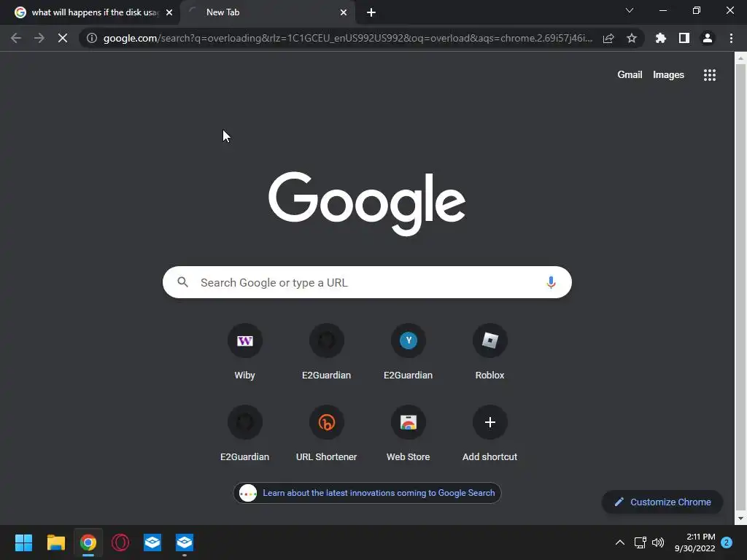The image size is (747, 560).
Task: Click the scrollbar down arrow
Action: tap(740, 518)
